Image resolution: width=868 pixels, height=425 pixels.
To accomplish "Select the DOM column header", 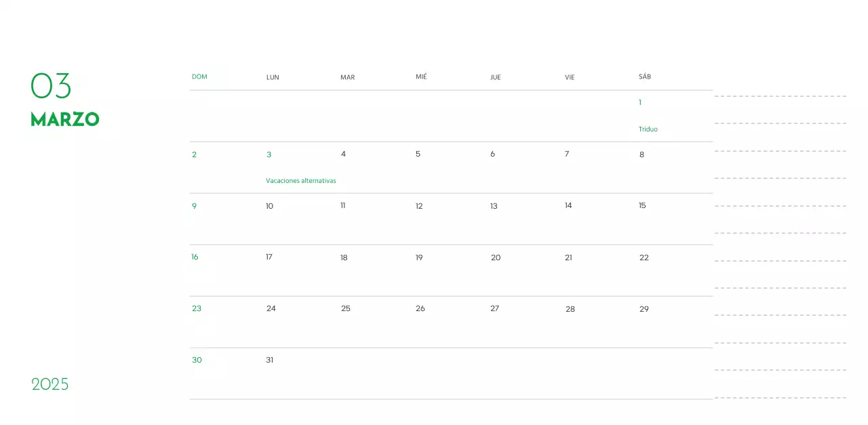I will [199, 77].
